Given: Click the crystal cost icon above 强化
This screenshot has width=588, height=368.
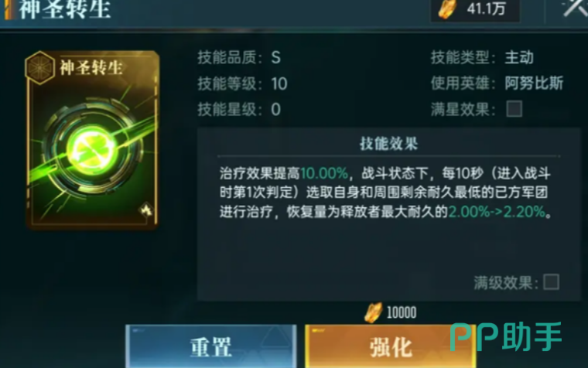Looking at the screenshot, I should [374, 312].
